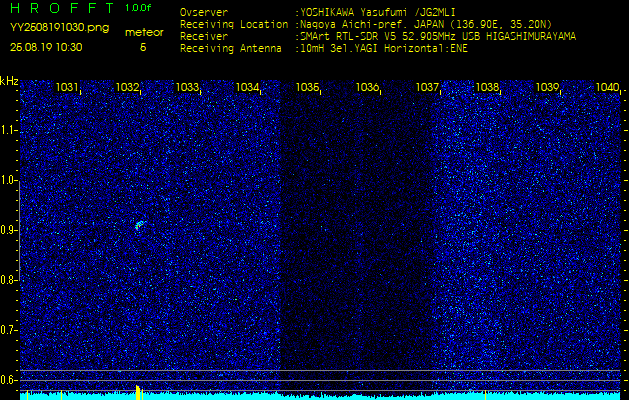Viewport: 629px width, 400px height.
Task: Click the 0.6 frequency axis label
Action: [8, 380]
